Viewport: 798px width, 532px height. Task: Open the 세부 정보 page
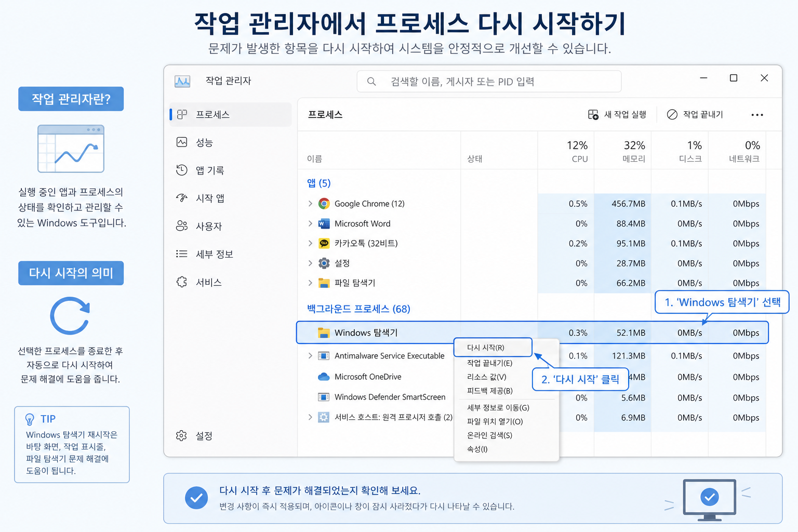click(x=231, y=254)
